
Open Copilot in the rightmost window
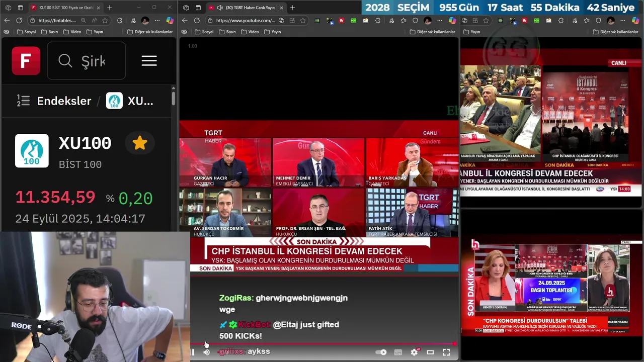pyautogui.click(x=635, y=21)
